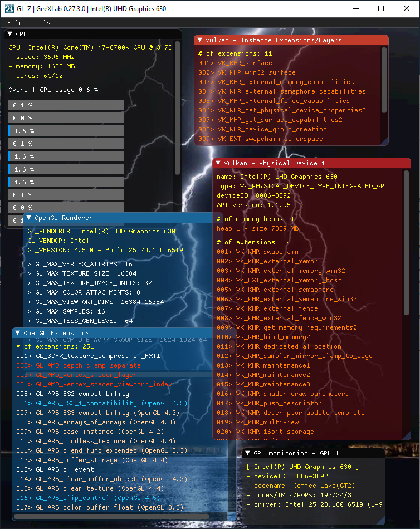
Task: Click 'GL_MAX_SAMPLES: 16' line
Action: [66, 311]
